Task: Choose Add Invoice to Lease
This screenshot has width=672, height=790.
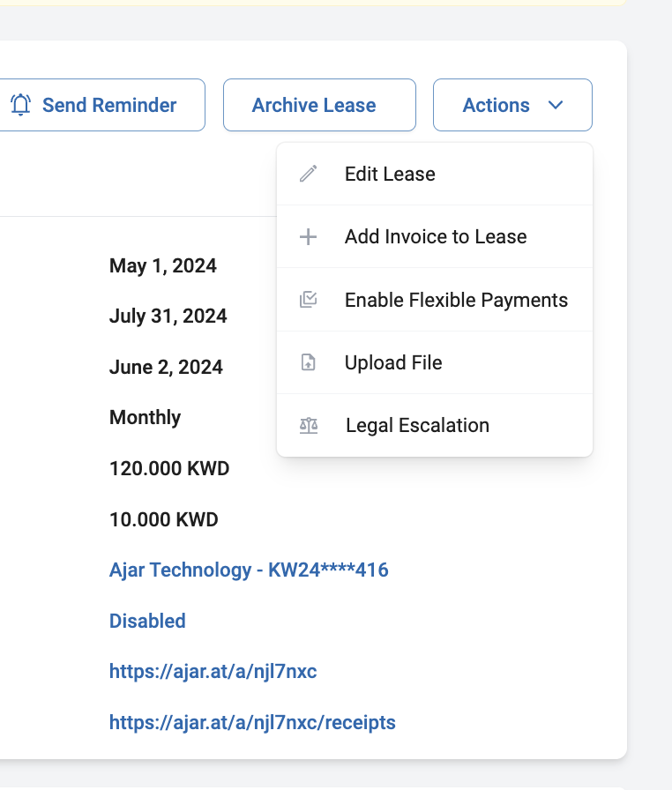Action: 435,236
